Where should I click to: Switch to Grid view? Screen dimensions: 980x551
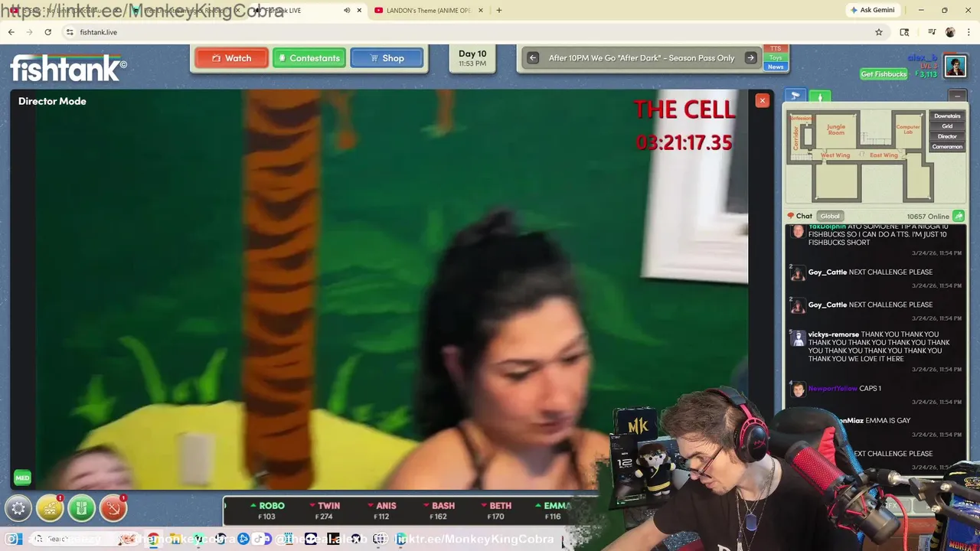(947, 126)
